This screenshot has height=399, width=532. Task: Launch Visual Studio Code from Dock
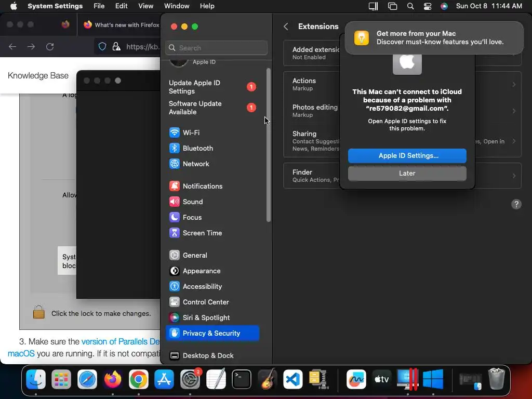293,379
